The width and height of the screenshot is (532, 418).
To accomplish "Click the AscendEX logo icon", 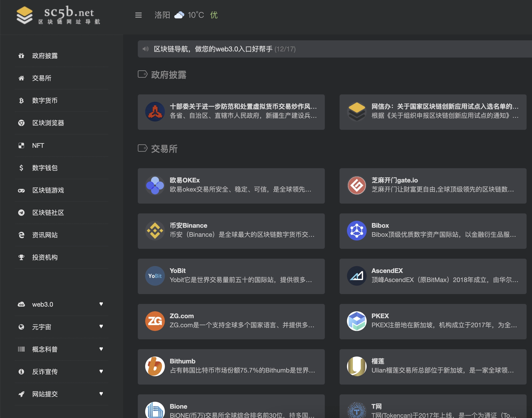I will pos(357,276).
